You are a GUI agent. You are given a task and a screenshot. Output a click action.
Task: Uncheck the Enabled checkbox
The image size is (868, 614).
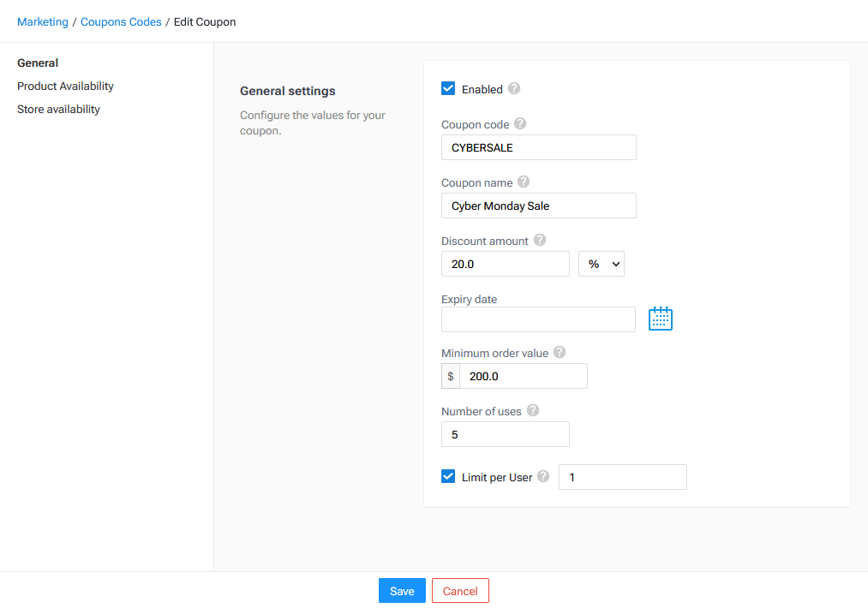click(448, 88)
